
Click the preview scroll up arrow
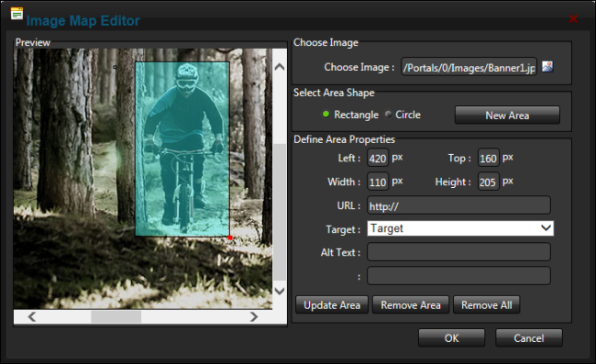280,67
